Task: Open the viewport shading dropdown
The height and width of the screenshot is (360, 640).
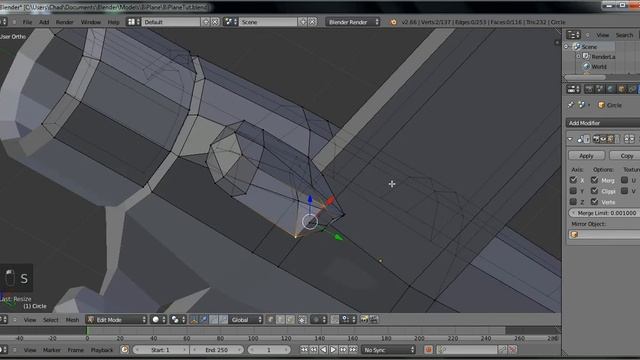Action: pyautogui.click(x=158, y=320)
